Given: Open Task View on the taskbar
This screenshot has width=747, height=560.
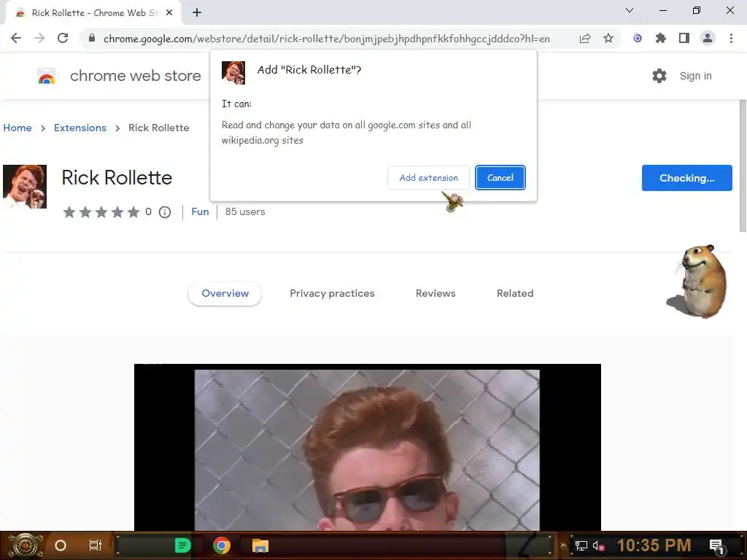Looking at the screenshot, I should point(96,545).
